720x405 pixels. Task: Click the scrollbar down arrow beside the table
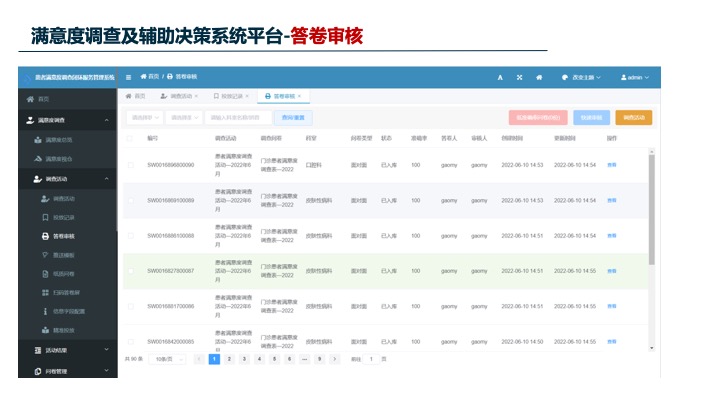point(652,349)
